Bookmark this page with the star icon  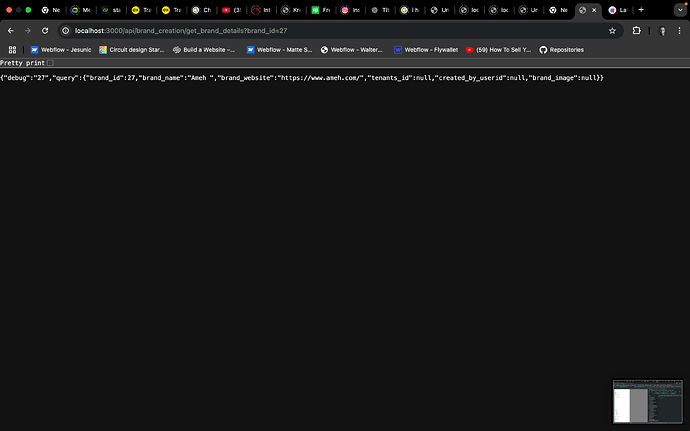click(x=612, y=31)
